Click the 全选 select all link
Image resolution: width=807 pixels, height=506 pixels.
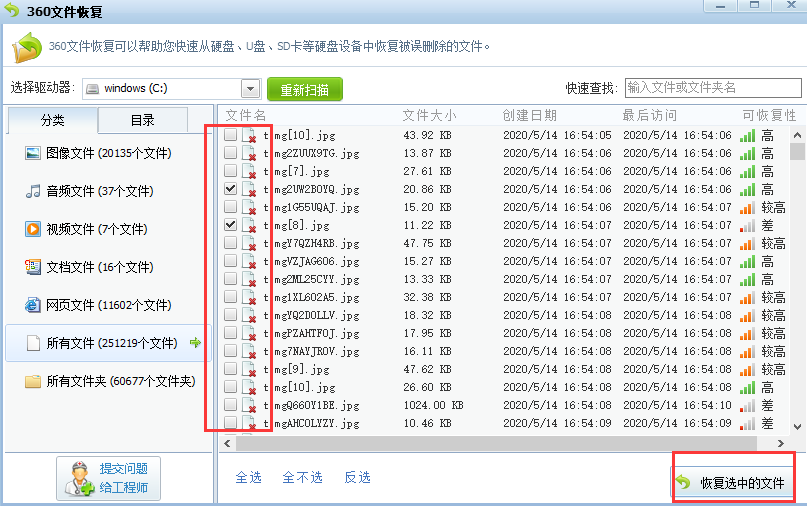point(249,478)
